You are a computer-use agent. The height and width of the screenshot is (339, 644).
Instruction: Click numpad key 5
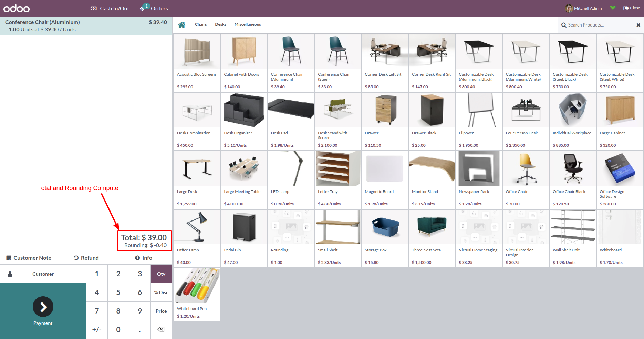[118, 292]
